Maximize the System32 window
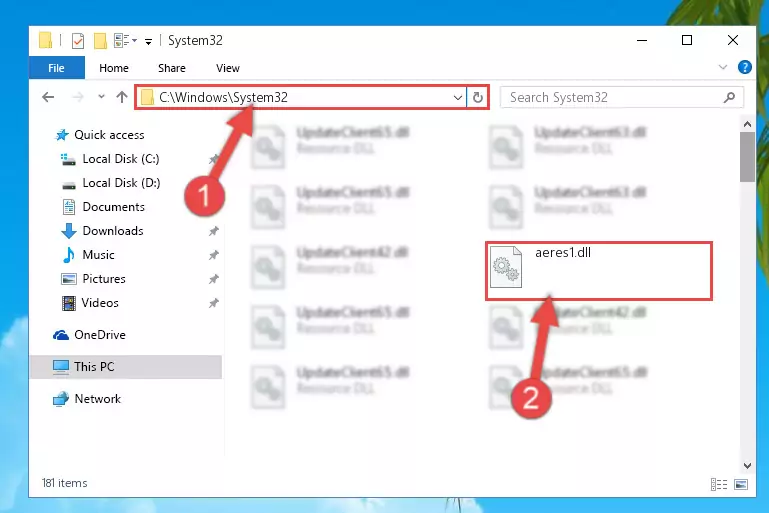The width and height of the screenshot is (769, 513). (687, 40)
